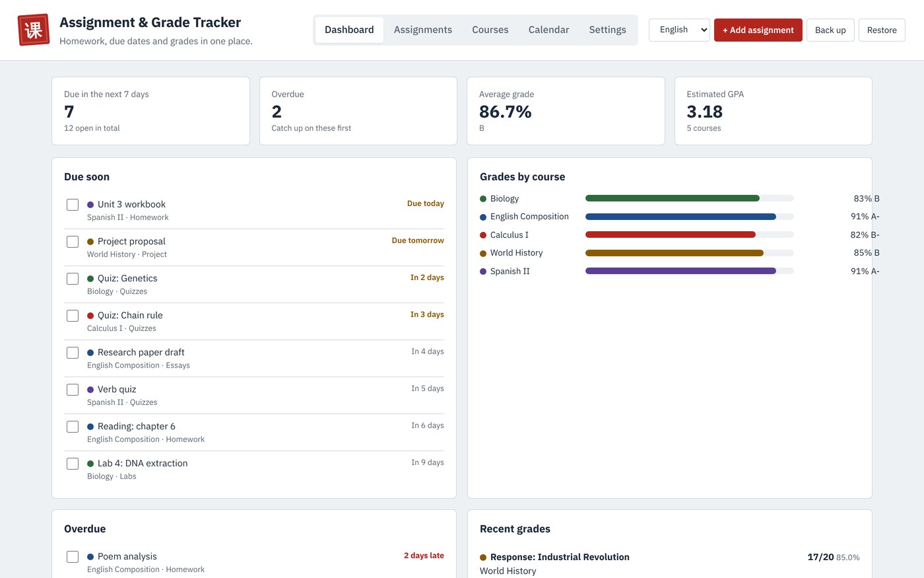Viewport: 924px width, 578px height.
Task: Click the red app logo icon
Action: pyautogui.click(x=34, y=30)
